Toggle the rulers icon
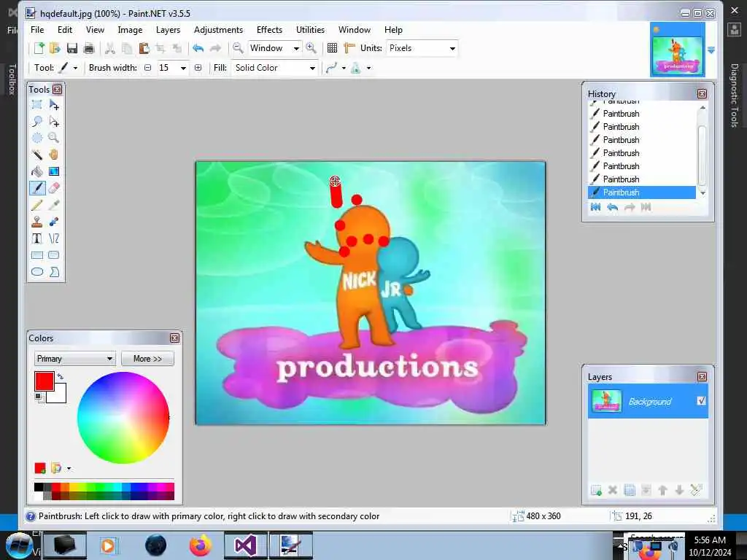The image size is (747, 560). [349, 48]
